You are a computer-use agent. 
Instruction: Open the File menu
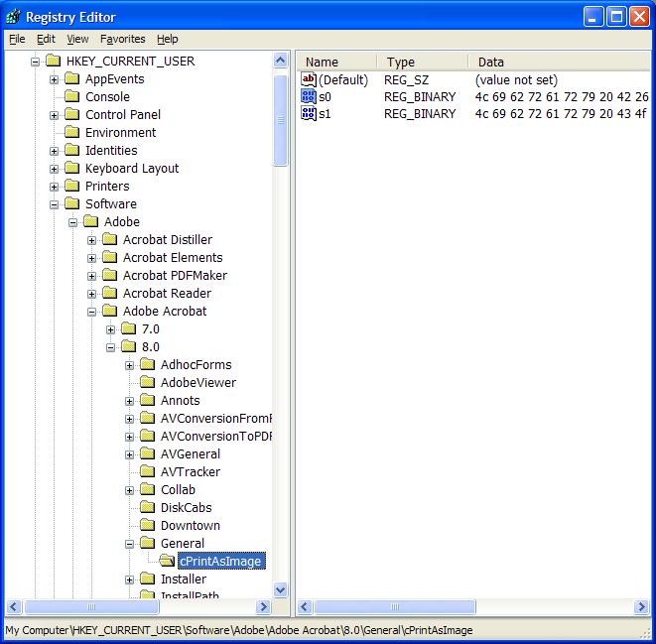17,39
